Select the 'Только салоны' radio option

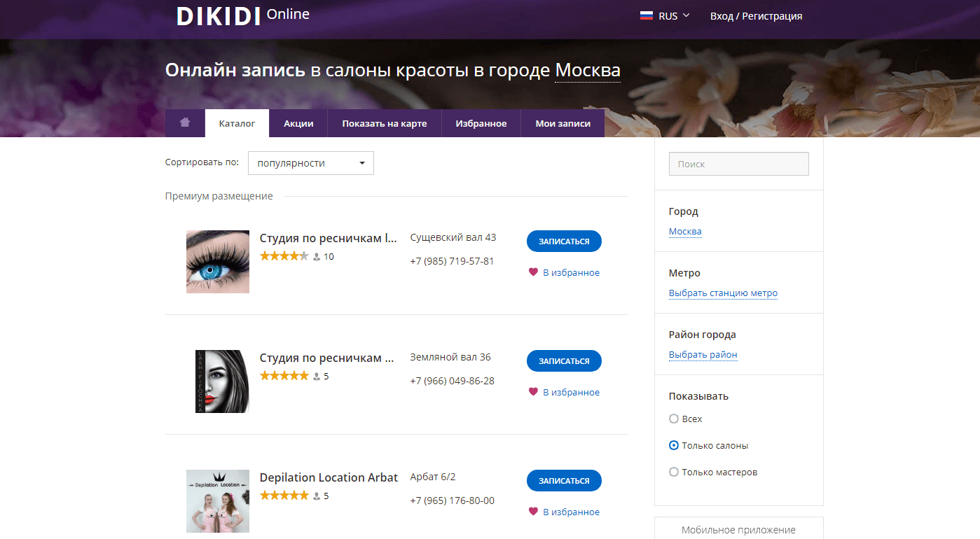point(674,445)
